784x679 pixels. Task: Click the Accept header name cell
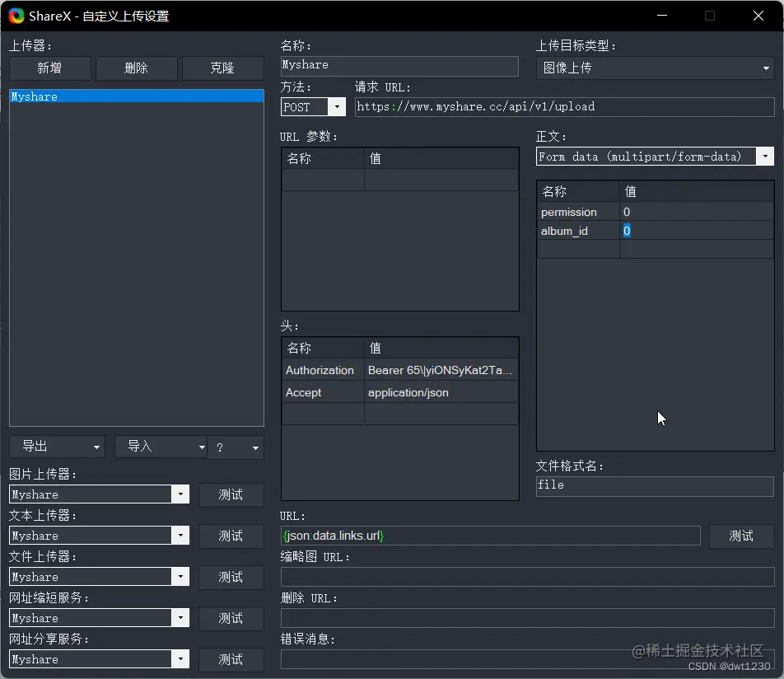click(x=323, y=392)
